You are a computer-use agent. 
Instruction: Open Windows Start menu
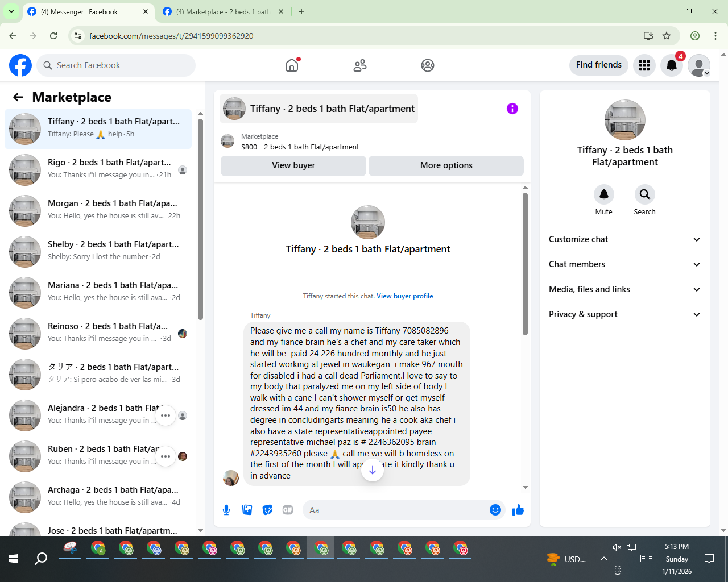(x=14, y=559)
